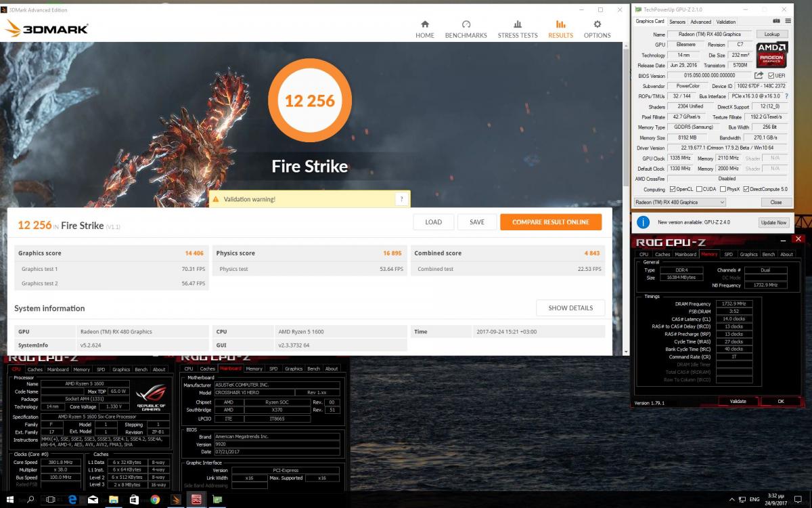This screenshot has height=508, width=812.
Task: Open Google Chrome from the taskbar
Action: click(x=155, y=500)
